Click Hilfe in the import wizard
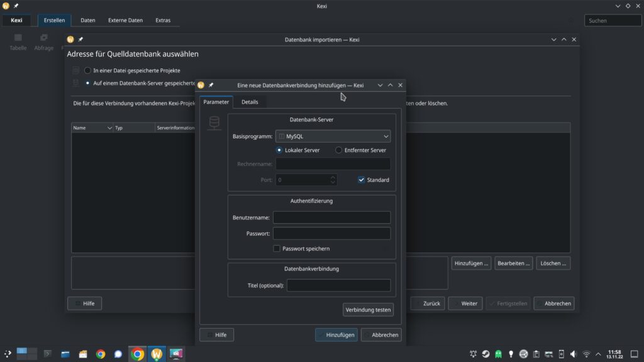Image resolution: width=644 pixels, height=362 pixels. 85,304
